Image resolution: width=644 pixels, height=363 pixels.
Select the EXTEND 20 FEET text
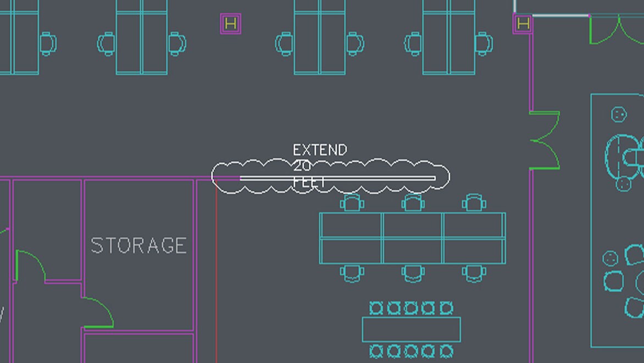pyautogui.click(x=319, y=150)
